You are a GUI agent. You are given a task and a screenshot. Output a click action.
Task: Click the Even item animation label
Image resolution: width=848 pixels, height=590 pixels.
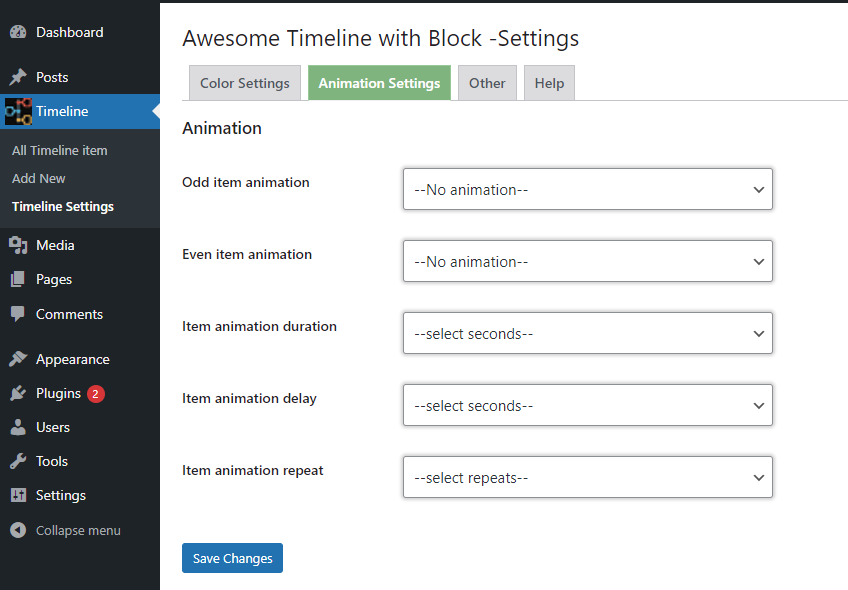(x=247, y=254)
